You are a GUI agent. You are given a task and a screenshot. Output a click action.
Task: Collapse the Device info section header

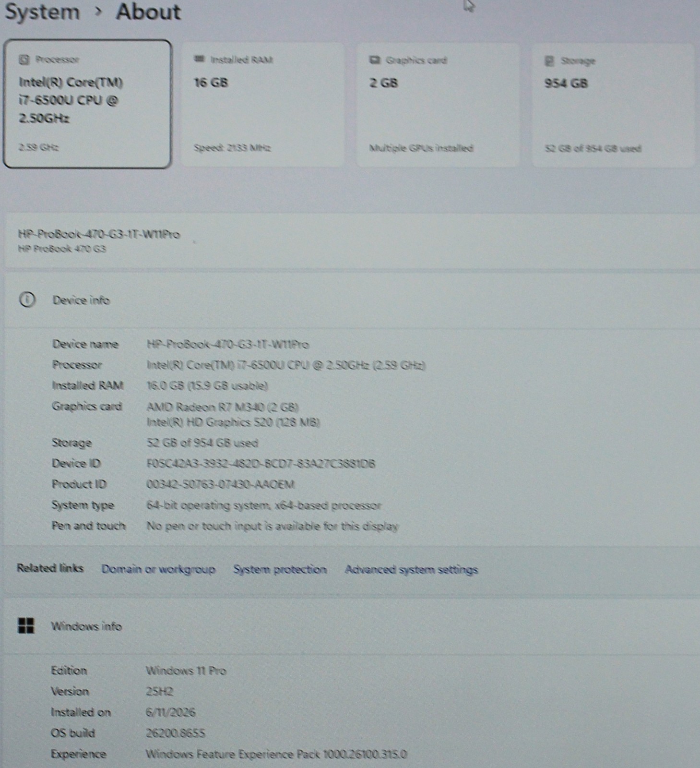coord(352,300)
